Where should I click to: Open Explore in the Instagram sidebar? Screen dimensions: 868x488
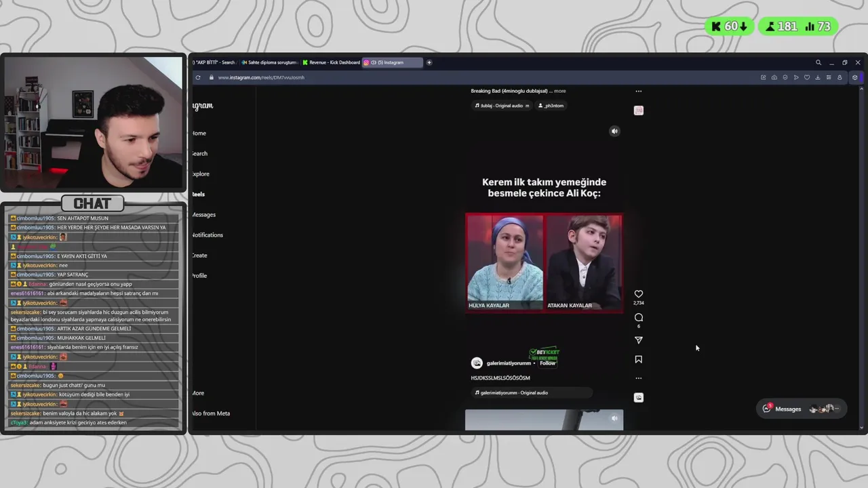[x=200, y=174]
